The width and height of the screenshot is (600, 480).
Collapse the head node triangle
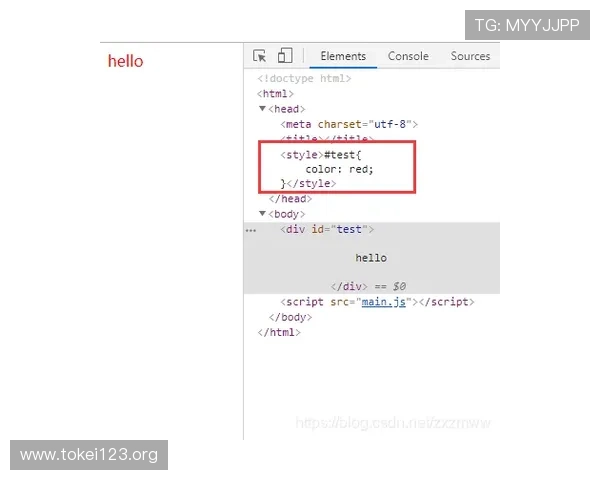pyautogui.click(x=262, y=109)
